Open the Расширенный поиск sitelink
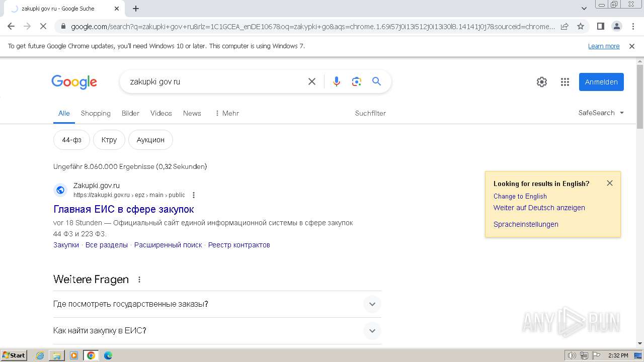Image resolution: width=644 pixels, height=362 pixels. 168,245
